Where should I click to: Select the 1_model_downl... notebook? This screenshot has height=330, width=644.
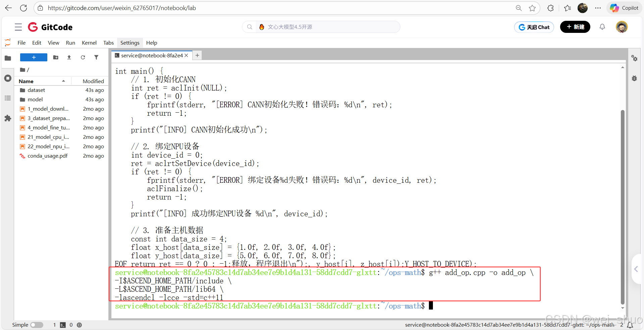coord(61,109)
